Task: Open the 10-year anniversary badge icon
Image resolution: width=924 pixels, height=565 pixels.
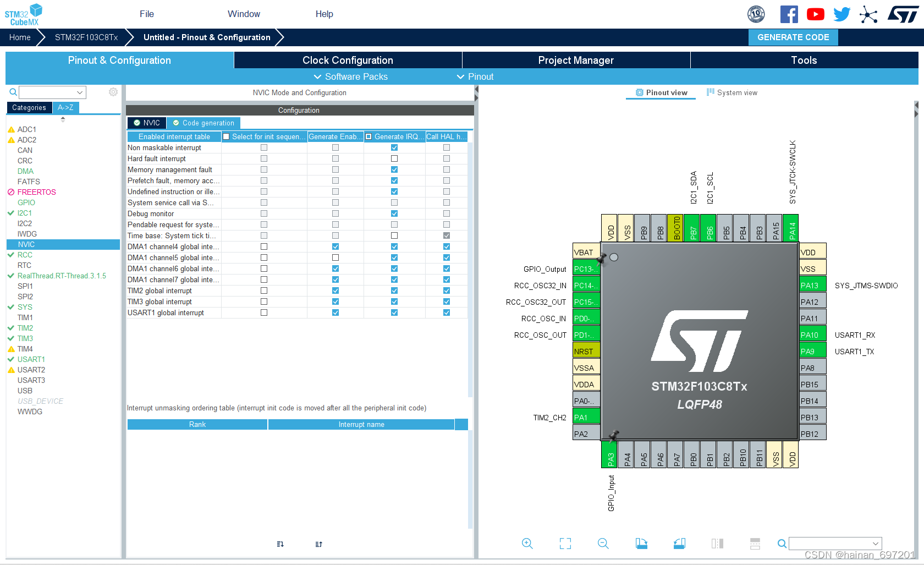Action: tap(756, 14)
